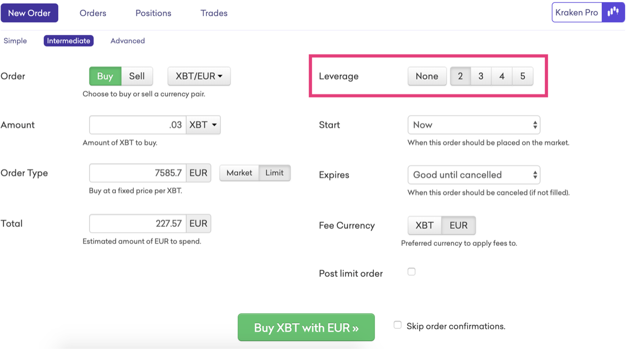
Task: Set leverage to 3
Action: click(x=481, y=76)
